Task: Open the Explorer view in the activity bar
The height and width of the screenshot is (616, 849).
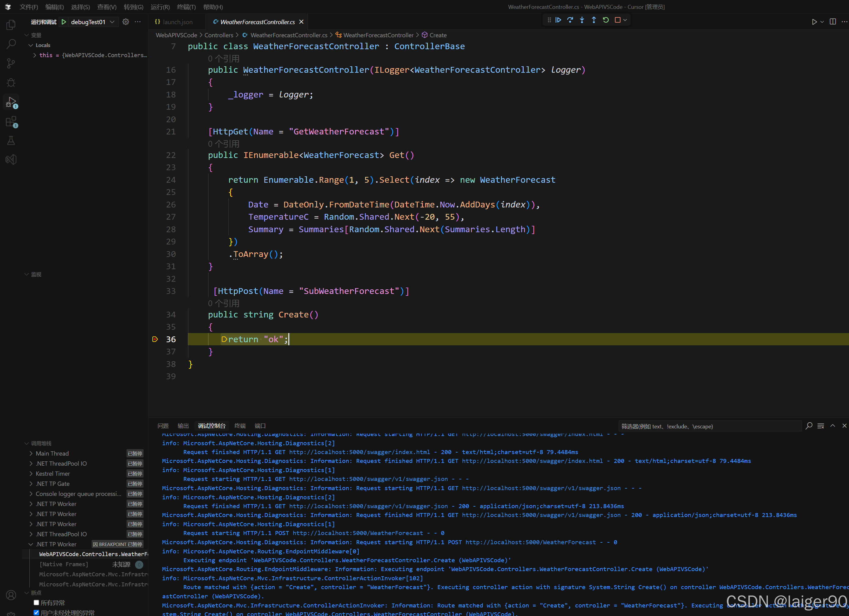Action: 11,25
